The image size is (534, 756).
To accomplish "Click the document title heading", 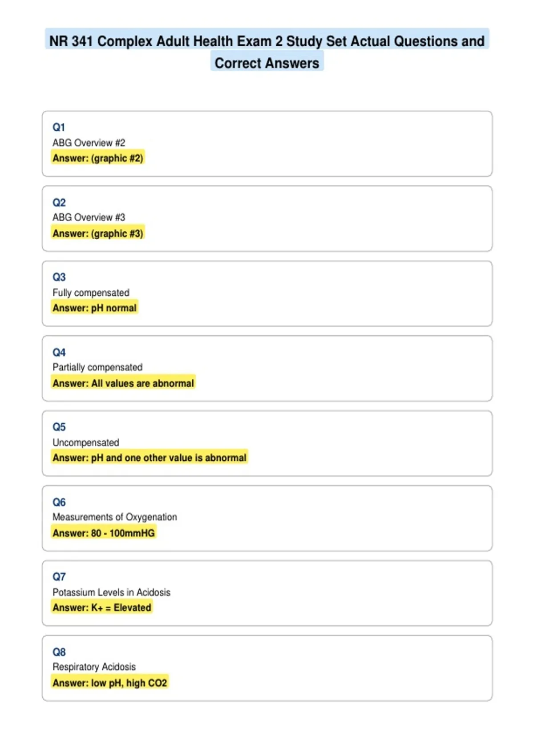I will [x=267, y=52].
